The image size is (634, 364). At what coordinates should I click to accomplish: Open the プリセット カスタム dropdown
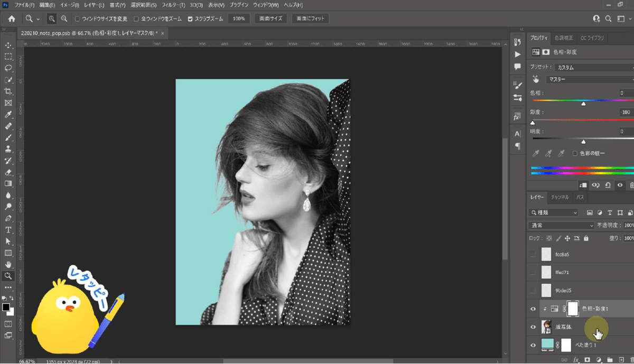point(594,68)
